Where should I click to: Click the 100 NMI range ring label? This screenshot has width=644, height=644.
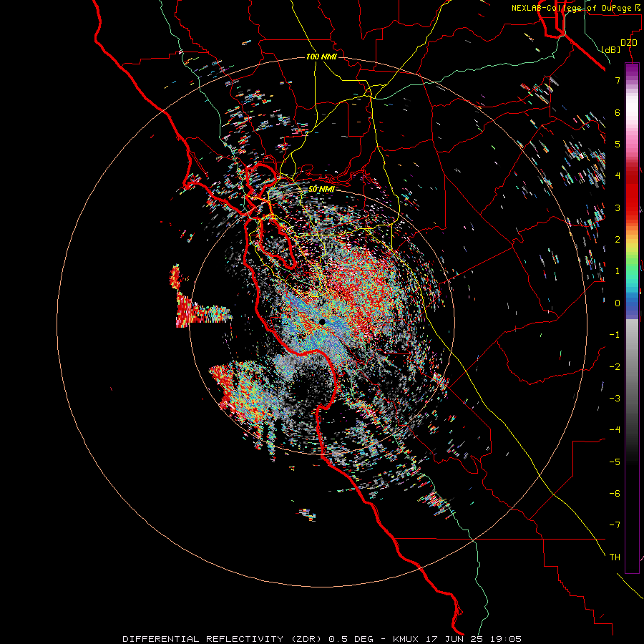pos(321,57)
